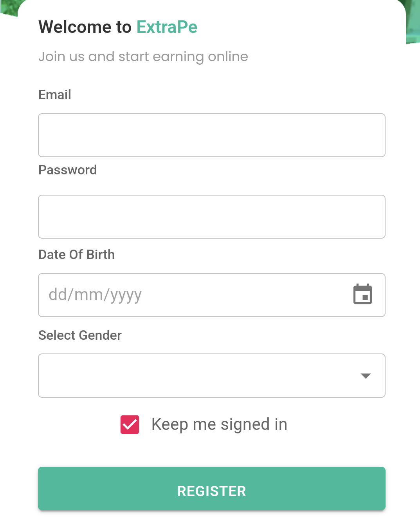
Task: Click the Date Of Birth label
Action: 76,255
